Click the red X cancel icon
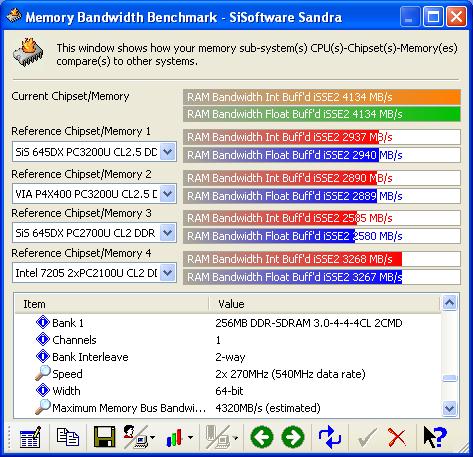Screen dimensions: 473x457 coord(397,437)
